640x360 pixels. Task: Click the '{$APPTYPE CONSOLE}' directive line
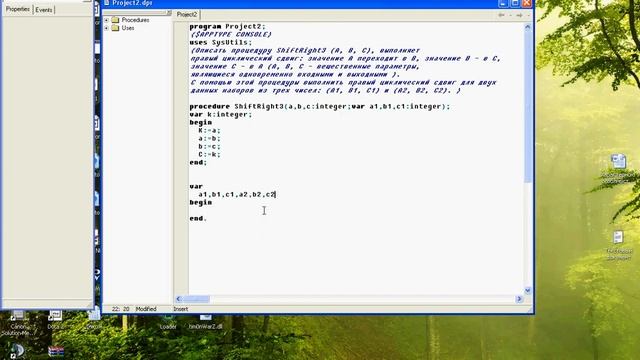[x=231, y=34]
